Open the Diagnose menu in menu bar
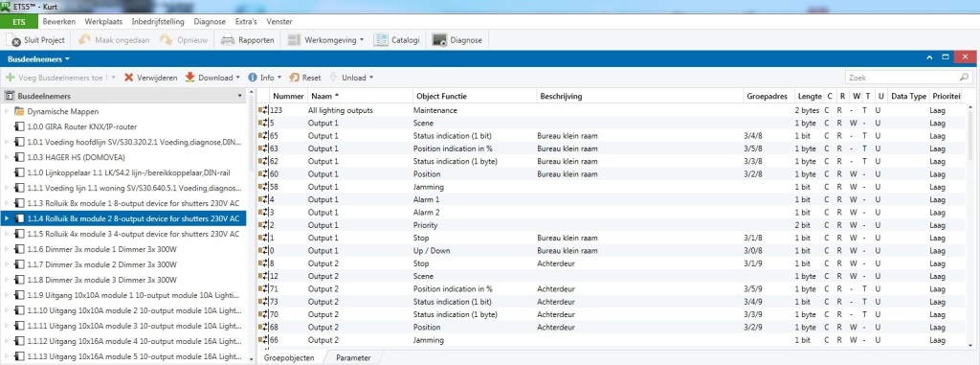Image resolution: width=980 pixels, height=365 pixels. point(210,21)
